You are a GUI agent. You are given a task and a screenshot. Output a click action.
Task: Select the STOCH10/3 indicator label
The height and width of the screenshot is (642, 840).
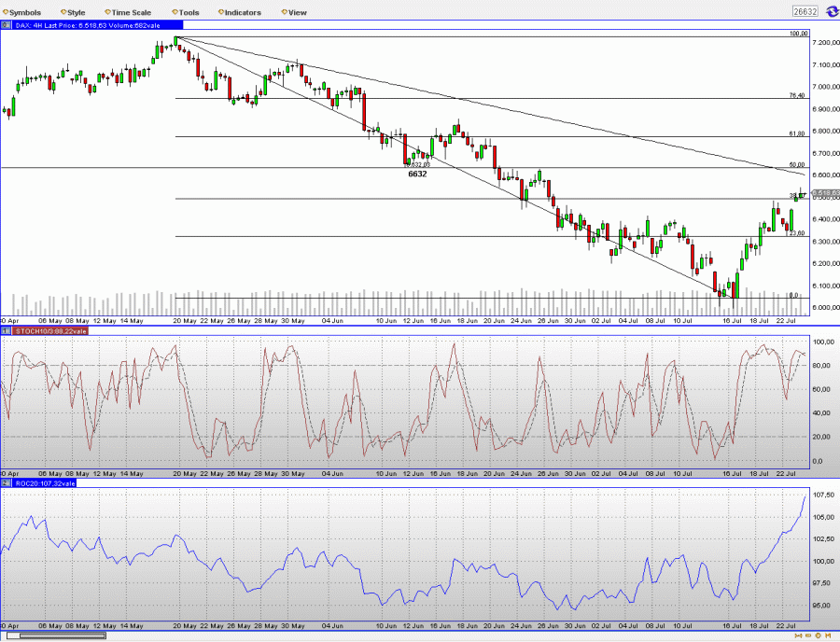pyautogui.click(x=50, y=331)
